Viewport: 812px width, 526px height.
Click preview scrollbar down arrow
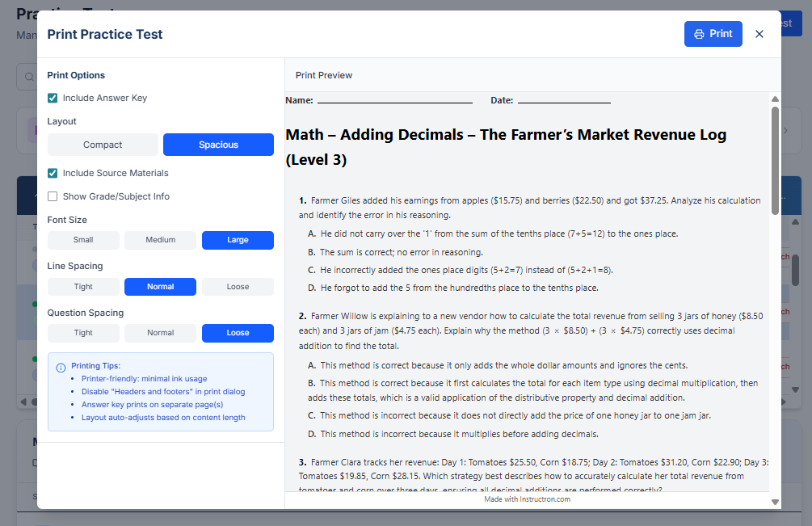coord(775,502)
